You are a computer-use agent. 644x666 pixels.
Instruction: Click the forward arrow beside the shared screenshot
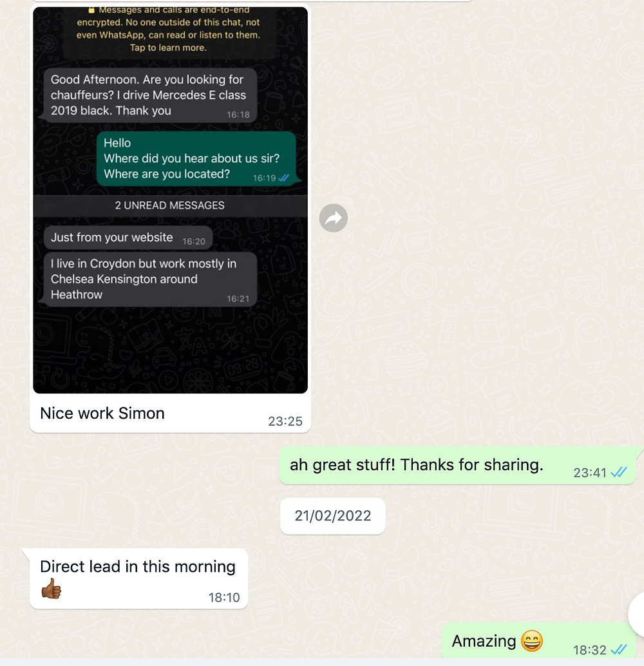tap(334, 218)
